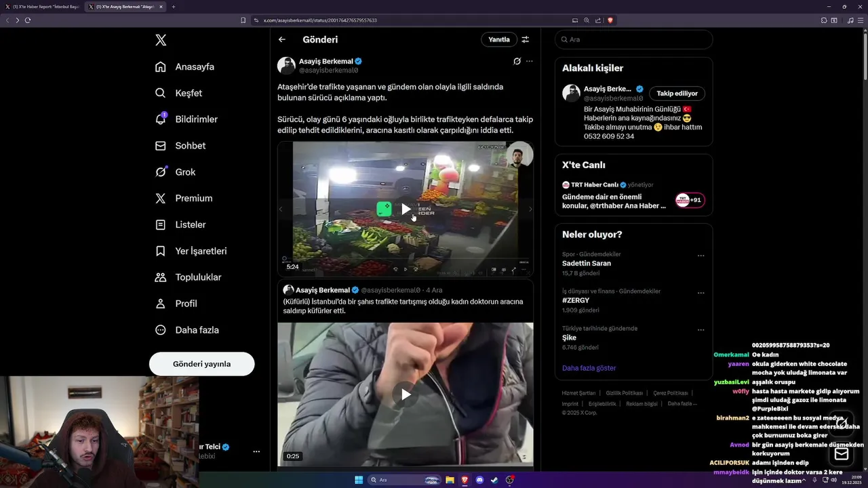Open Keşfet explore in the sidebar
The height and width of the screenshot is (488, 868).
coord(178,93)
